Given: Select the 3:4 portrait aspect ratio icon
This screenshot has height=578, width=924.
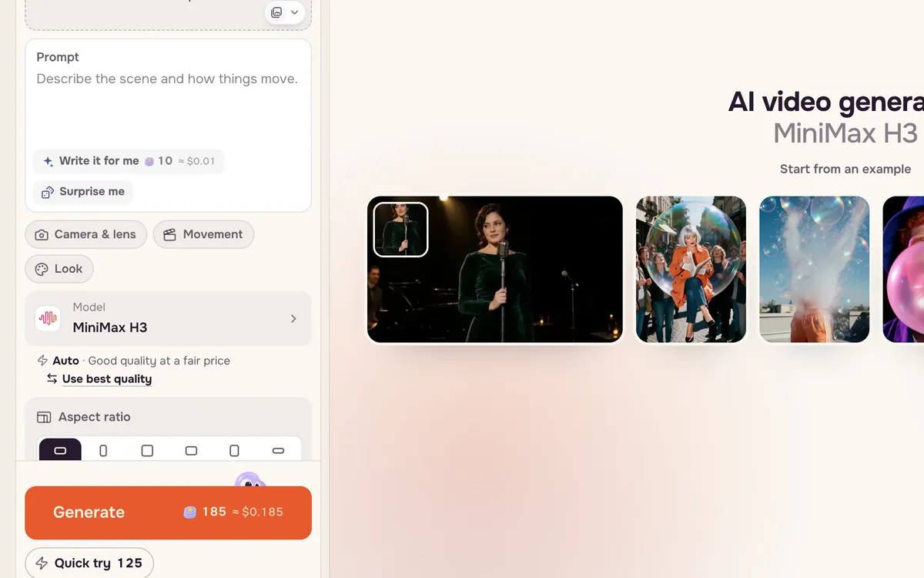Looking at the screenshot, I should pos(235,450).
